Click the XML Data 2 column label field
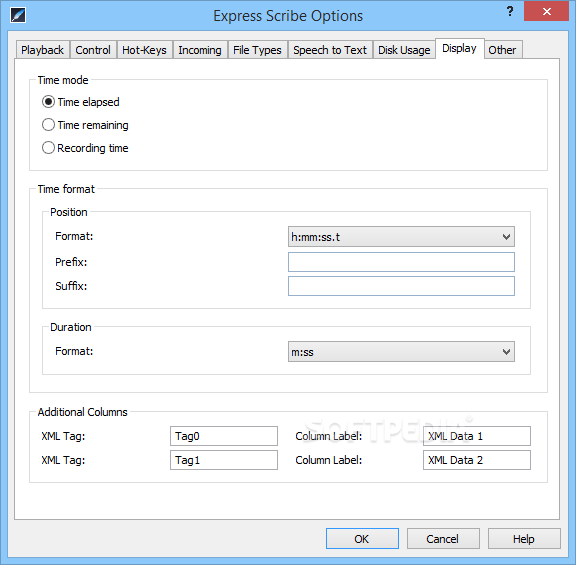Image resolution: width=576 pixels, height=565 pixels. (477, 460)
